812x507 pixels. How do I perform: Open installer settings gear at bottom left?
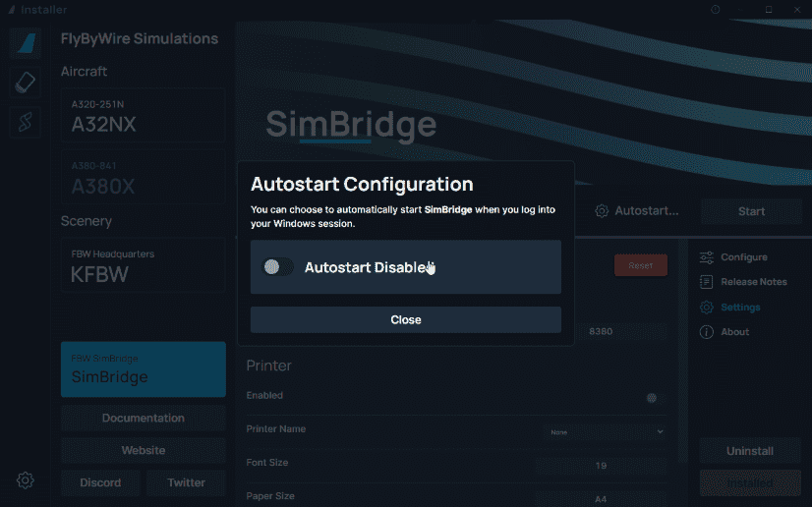pos(26,480)
